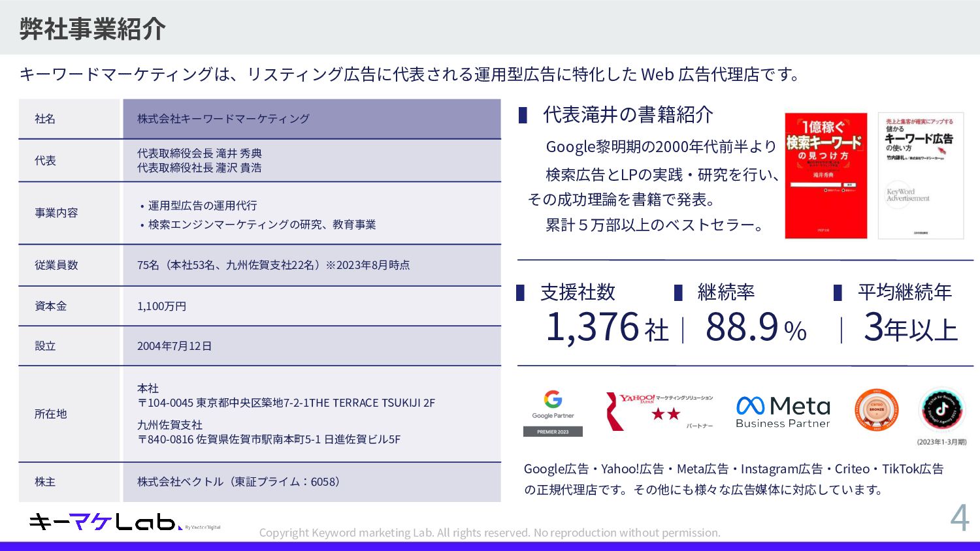Click the 所在地 row label
Image resolution: width=980 pixels, height=551 pixels.
pyautogui.click(x=50, y=414)
